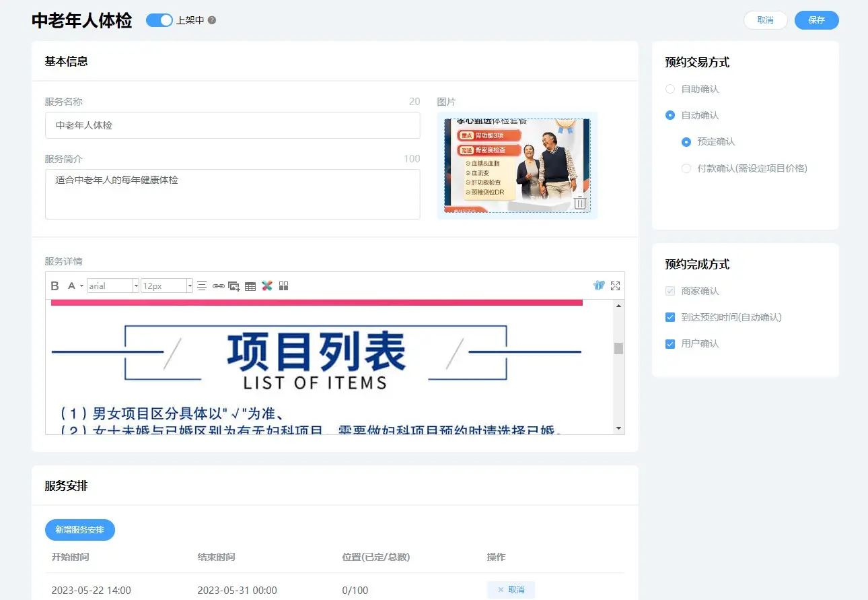Uncheck the 用户确认 checkbox
Viewport: 868px width, 600px height.
pyautogui.click(x=670, y=343)
